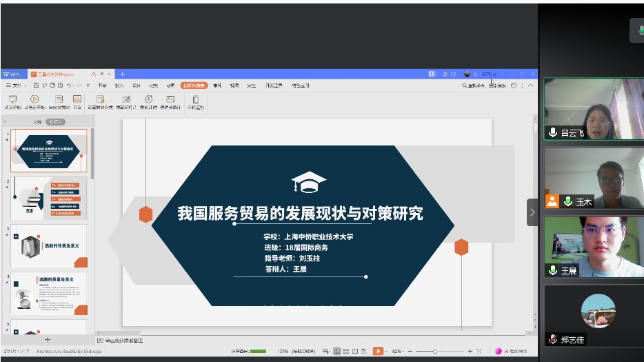Switch to slide sorter view in status bar
Screen dimensions: 644x362
pos(346,351)
